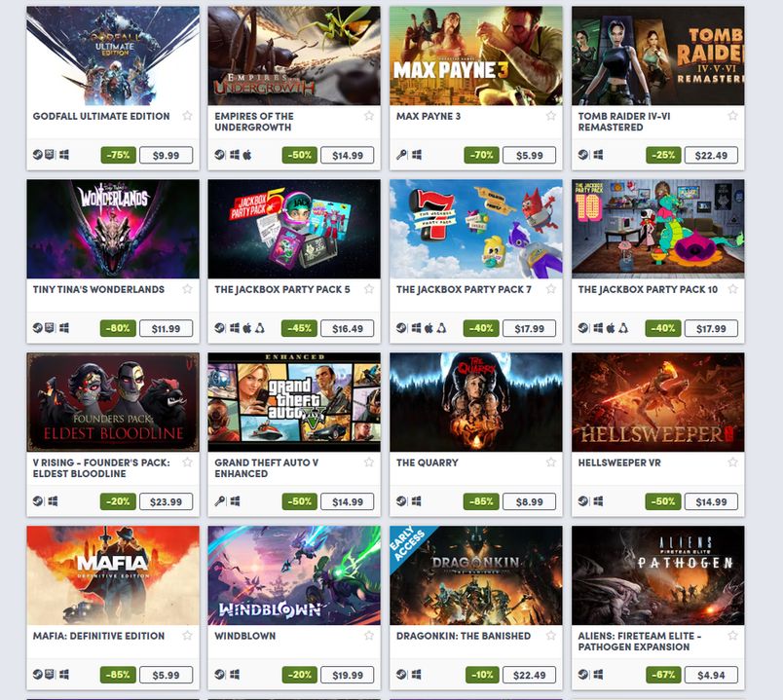
Task: Click Apple icon on Jackbox Party Pack 5
Action: tap(247, 328)
